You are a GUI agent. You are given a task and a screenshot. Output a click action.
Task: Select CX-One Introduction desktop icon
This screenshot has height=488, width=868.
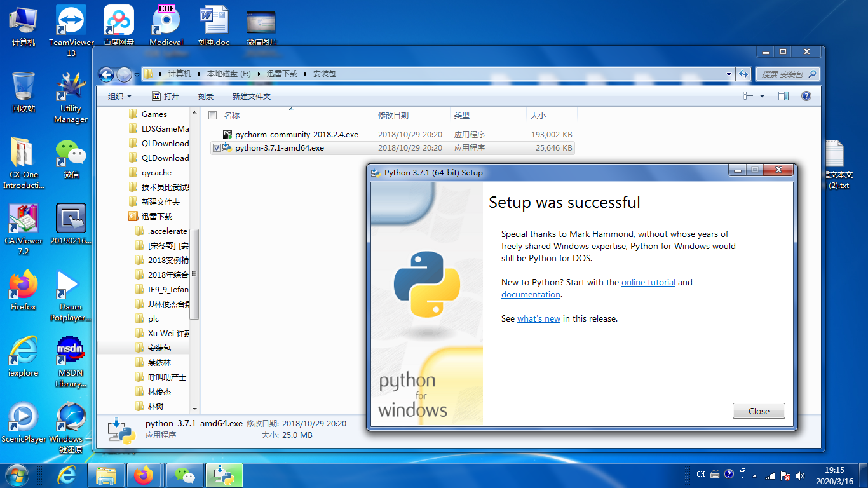pos(24,163)
